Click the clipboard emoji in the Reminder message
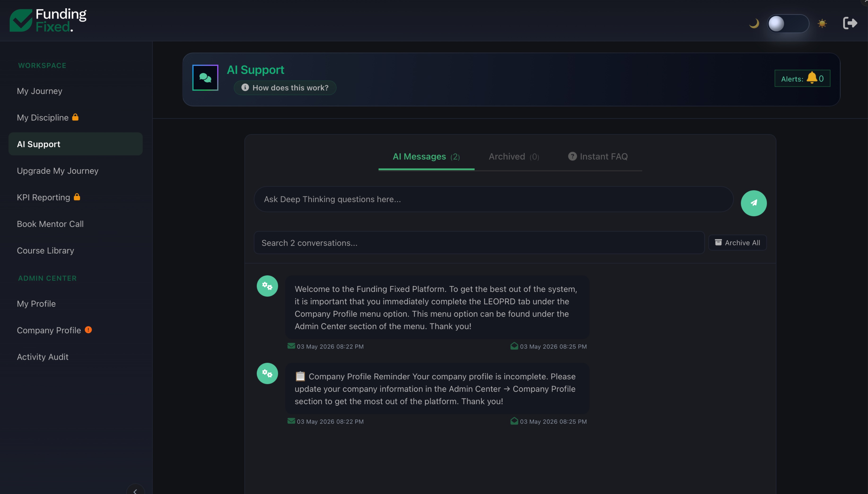The width and height of the screenshot is (868, 494). coord(300,376)
